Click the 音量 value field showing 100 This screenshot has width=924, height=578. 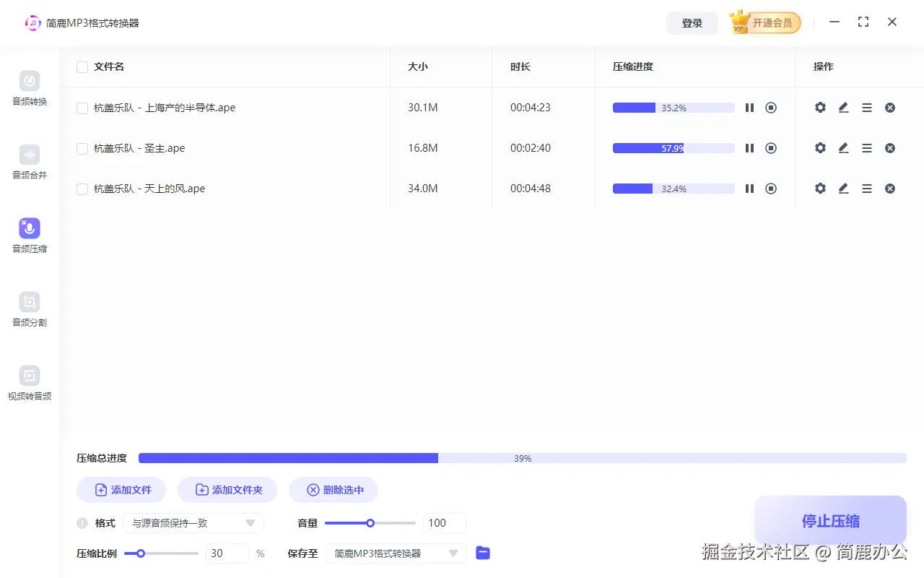coord(445,523)
